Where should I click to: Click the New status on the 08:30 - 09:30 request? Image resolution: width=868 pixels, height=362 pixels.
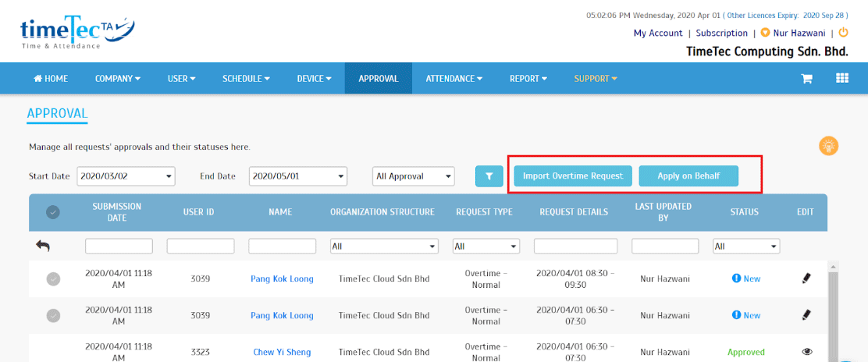[752, 279]
